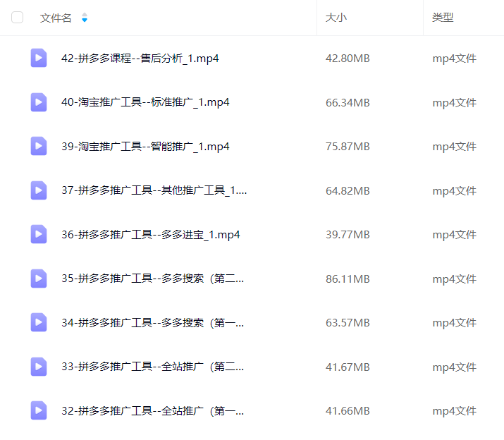
Task: Open file 35-拼多多推广工具--多多搜索（第二
Action: [153, 279]
